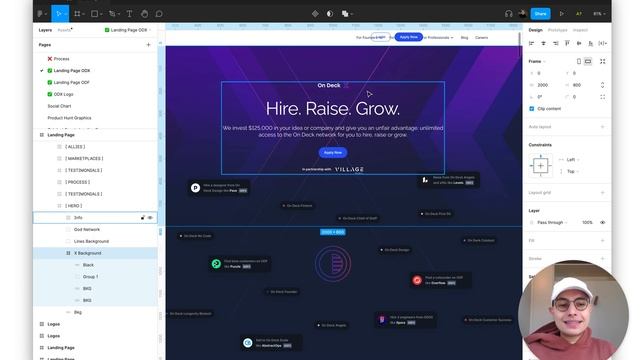The width and height of the screenshot is (640, 360).
Task: Click the Align right icon
Action: (556, 43)
